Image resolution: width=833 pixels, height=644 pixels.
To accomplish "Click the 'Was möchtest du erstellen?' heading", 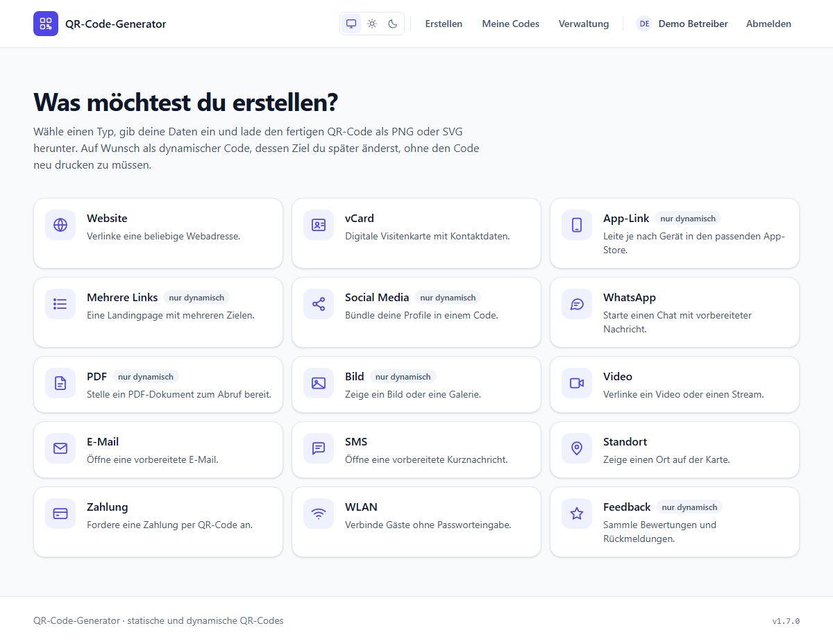I will tap(185, 102).
